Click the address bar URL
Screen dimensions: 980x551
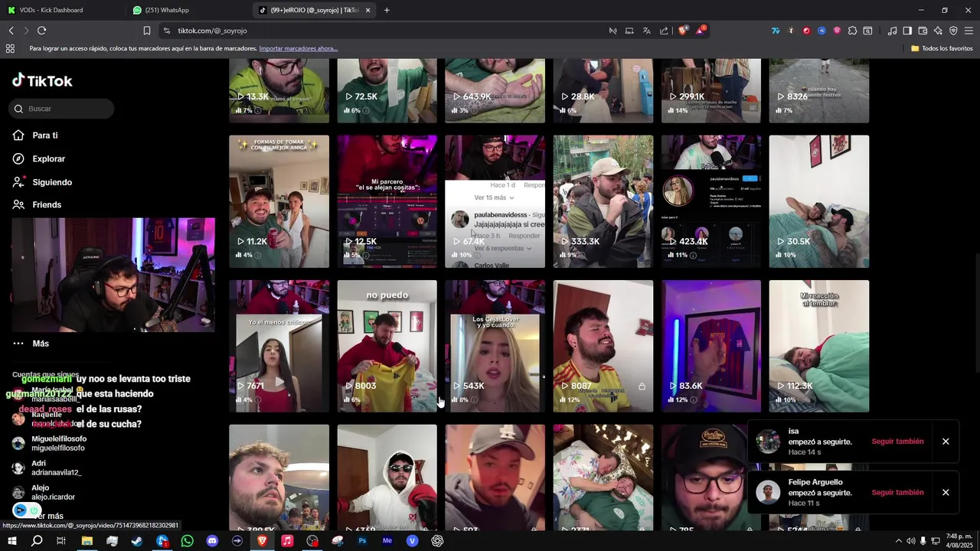point(212,31)
